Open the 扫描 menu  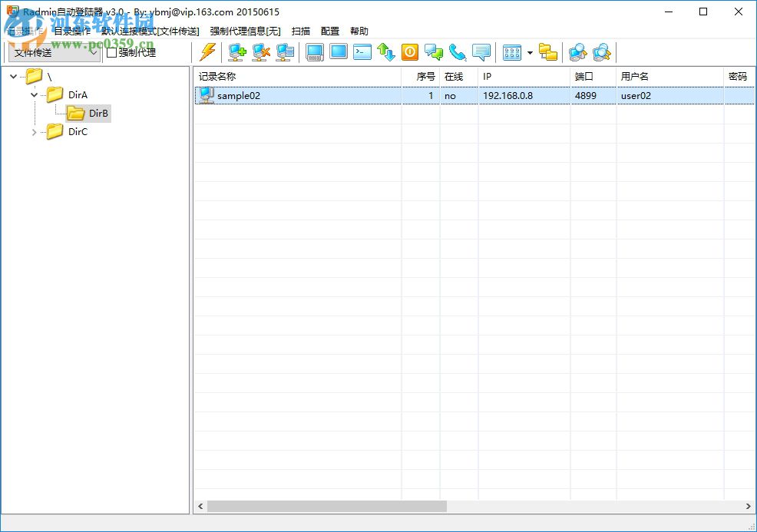coord(301,31)
